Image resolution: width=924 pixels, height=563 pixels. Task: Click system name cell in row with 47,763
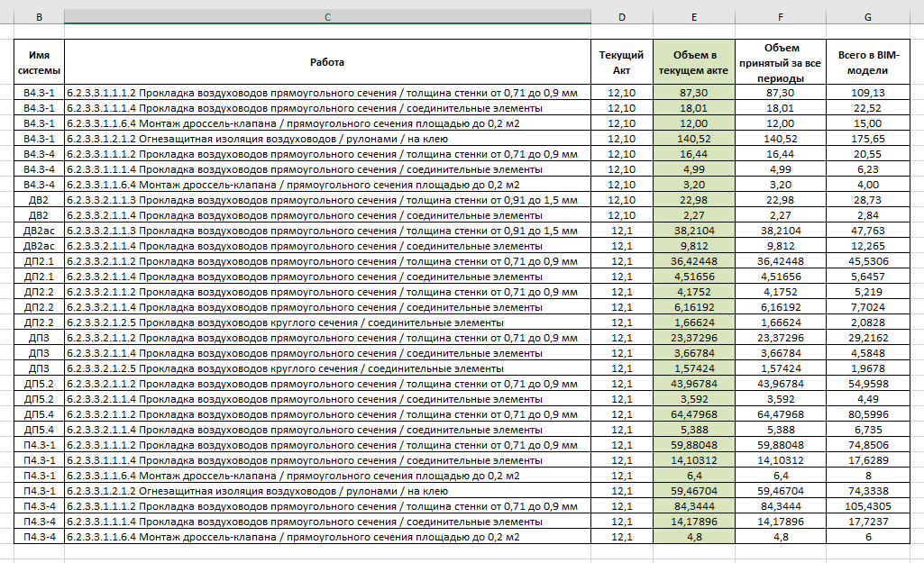click(39, 231)
